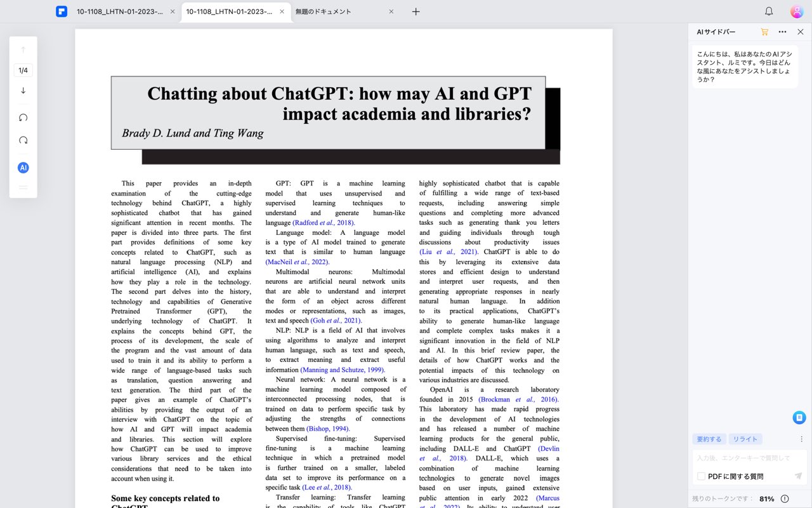Open the notifications bell
812x508 pixels.
pyautogui.click(x=769, y=11)
